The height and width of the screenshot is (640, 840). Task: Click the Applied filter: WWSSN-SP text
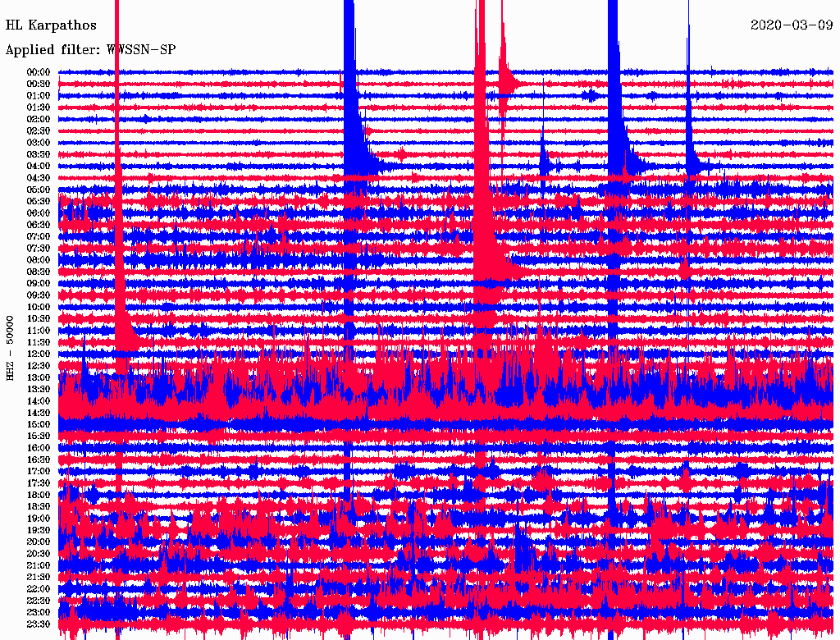click(x=90, y=50)
